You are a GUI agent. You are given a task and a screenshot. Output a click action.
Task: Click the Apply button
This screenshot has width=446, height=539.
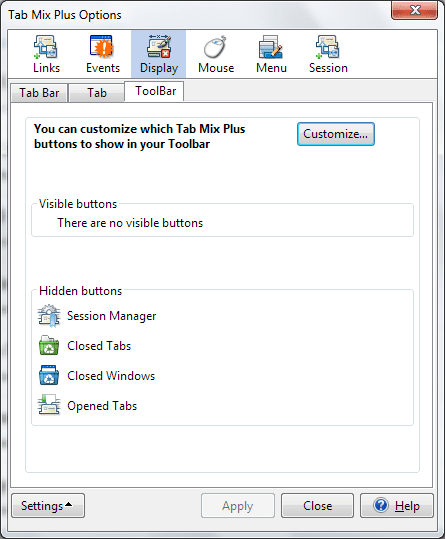238,506
